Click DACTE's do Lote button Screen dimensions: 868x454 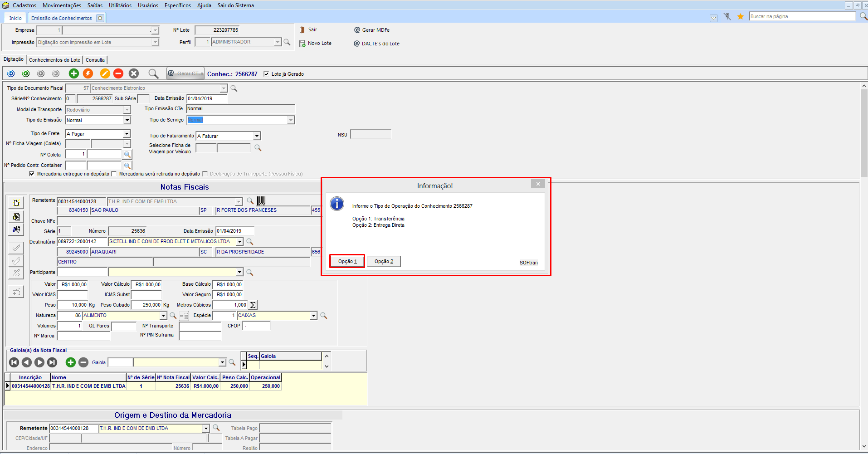click(377, 44)
